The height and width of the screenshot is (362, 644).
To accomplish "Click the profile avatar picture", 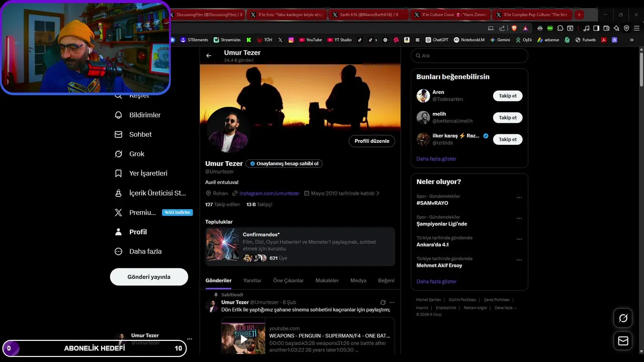I will coord(228,130).
